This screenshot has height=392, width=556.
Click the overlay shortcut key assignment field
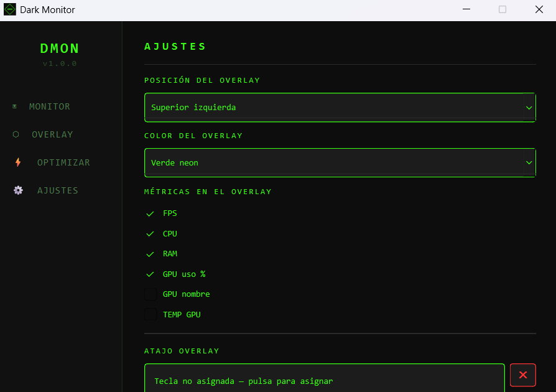(x=325, y=378)
